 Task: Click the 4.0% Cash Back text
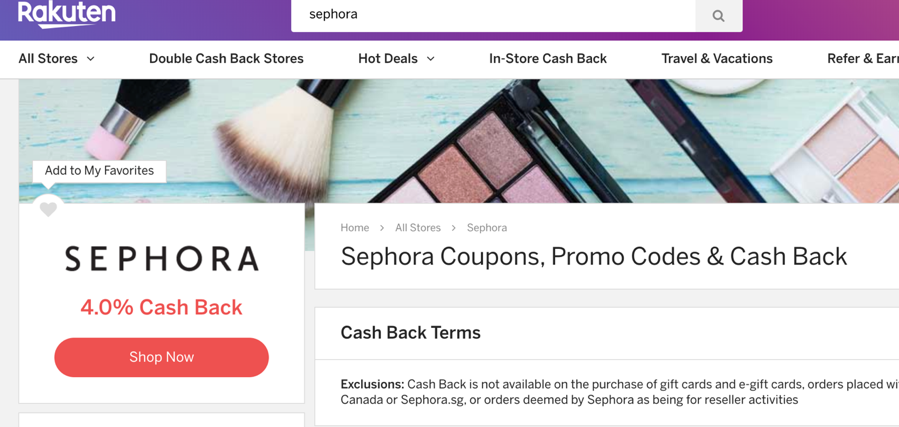pyautogui.click(x=162, y=308)
